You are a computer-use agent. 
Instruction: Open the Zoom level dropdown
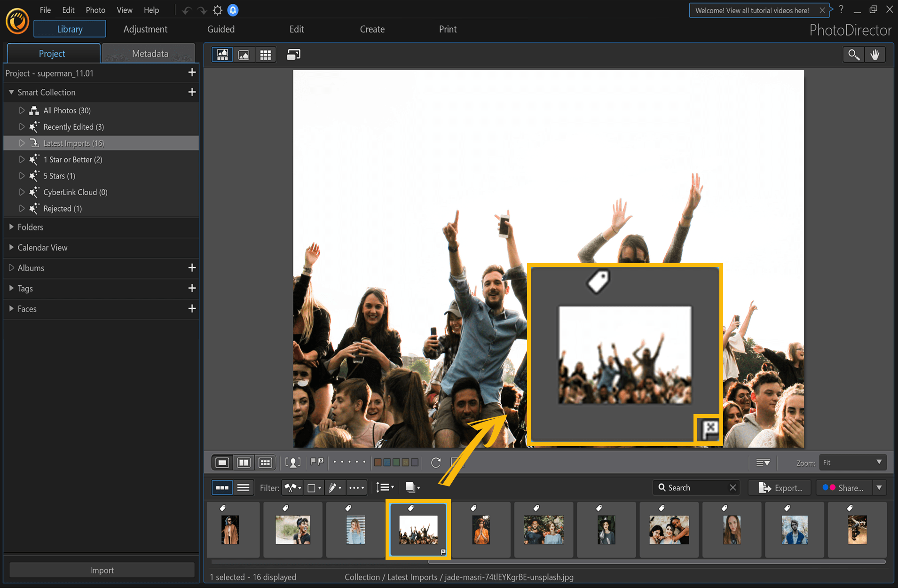pos(852,463)
